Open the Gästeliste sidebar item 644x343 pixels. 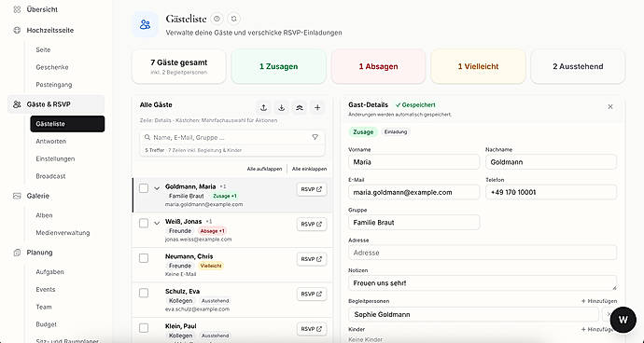click(x=67, y=124)
